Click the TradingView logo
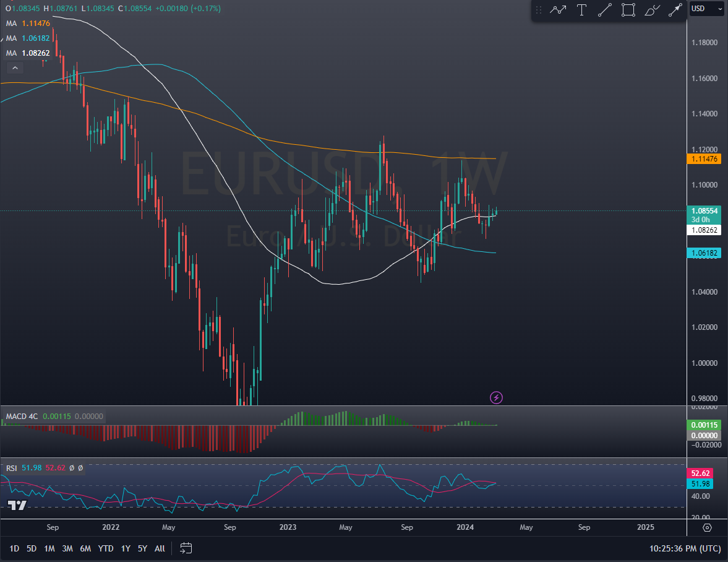Image resolution: width=728 pixels, height=562 pixels. [x=17, y=506]
